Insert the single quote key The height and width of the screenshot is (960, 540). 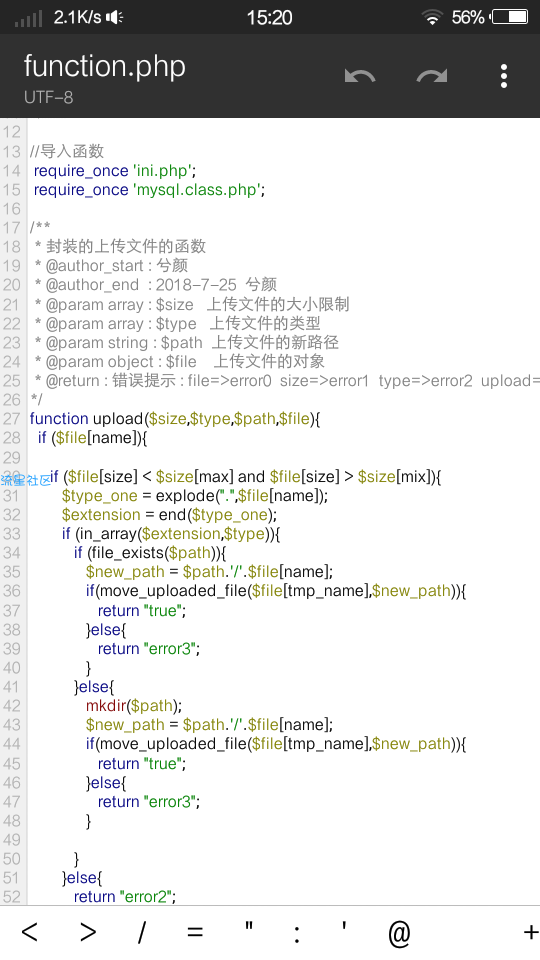[x=344, y=926]
